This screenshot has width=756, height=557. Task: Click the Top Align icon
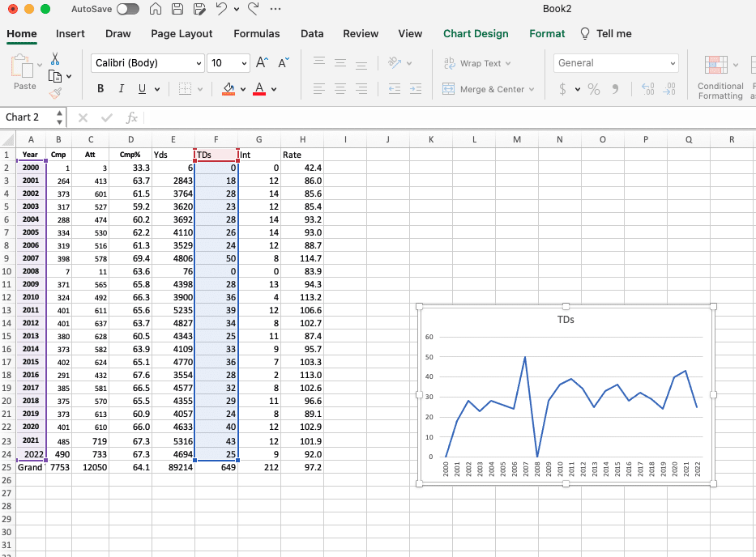coord(319,62)
